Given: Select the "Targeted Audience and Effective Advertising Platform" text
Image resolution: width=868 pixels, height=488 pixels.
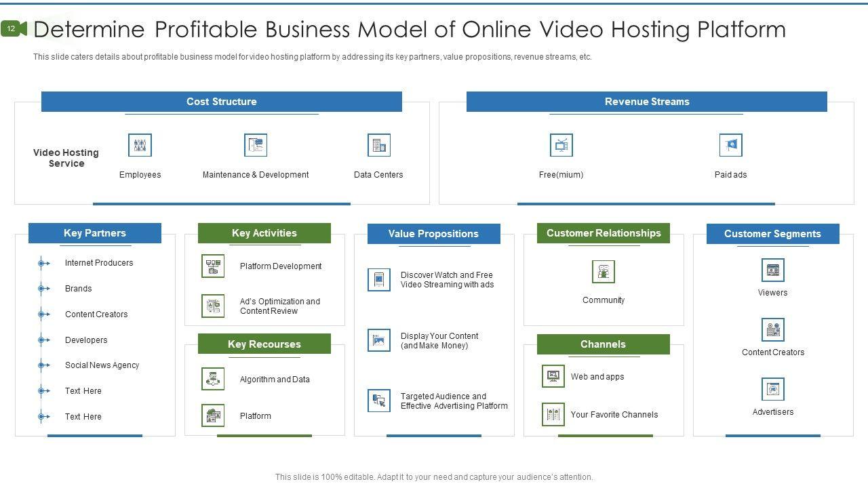Looking at the screenshot, I should click(454, 401).
